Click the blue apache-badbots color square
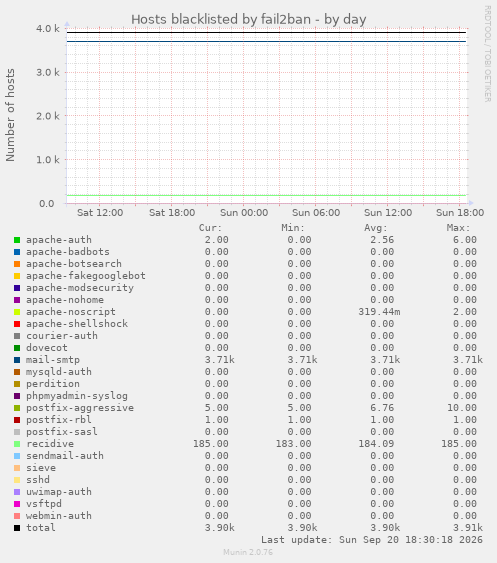The width and height of the screenshot is (497, 563). point(17,252)
